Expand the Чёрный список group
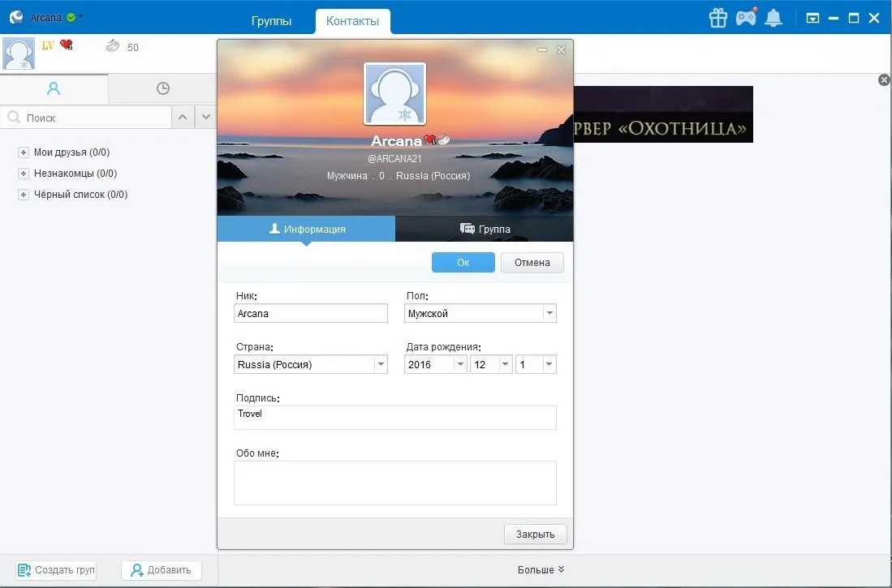 pos(24,195)
